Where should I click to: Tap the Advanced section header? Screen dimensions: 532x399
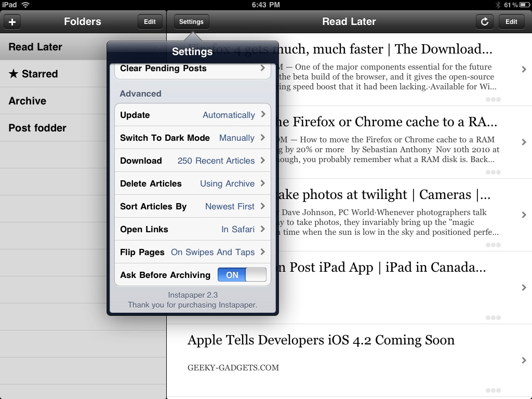coord(140,94)
